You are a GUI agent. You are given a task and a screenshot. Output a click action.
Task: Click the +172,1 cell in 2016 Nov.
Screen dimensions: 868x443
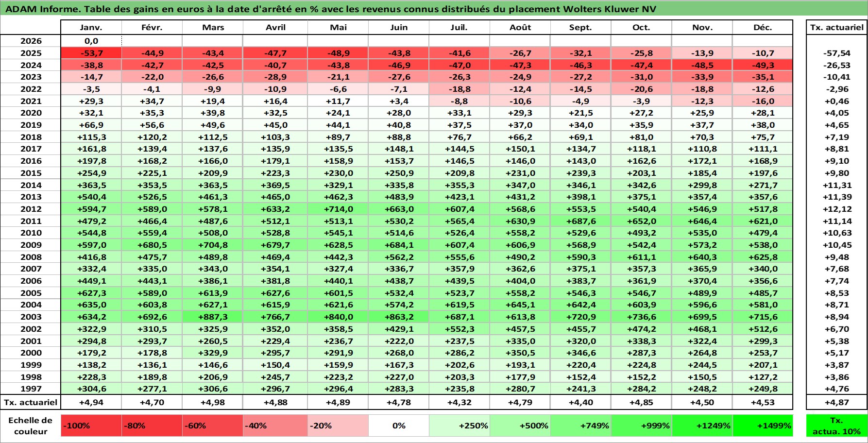(702, 161)
